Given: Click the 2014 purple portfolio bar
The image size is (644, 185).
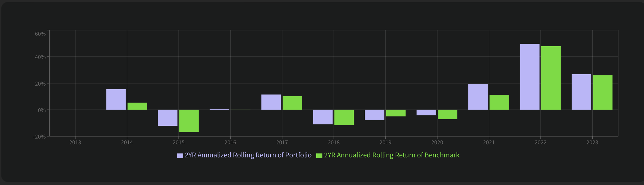Looking at the screenshot, I should coord(116,99).
